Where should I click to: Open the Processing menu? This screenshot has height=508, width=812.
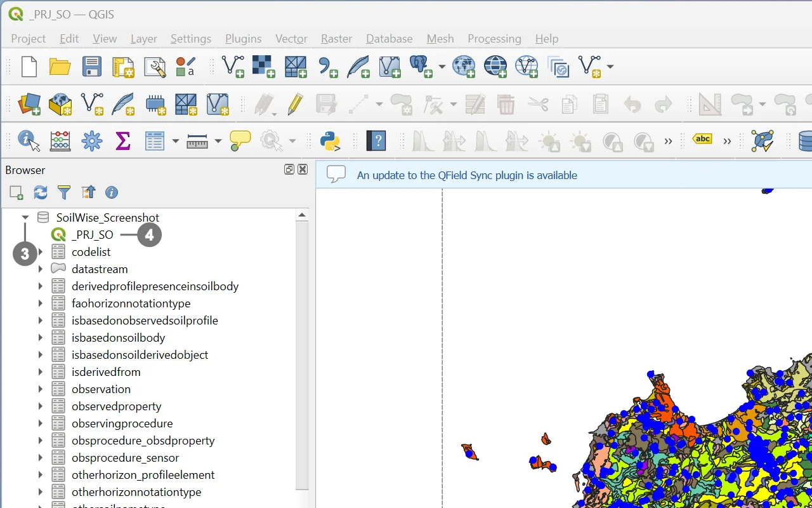coord(494,39)
